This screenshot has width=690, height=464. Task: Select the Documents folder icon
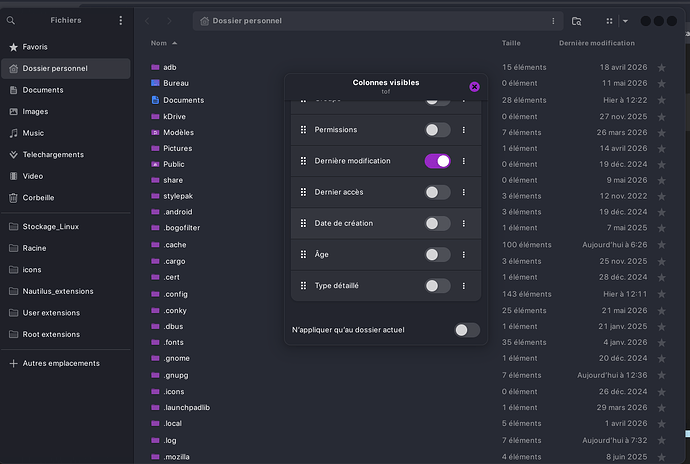pyautogui.click(x=155, y=100)
